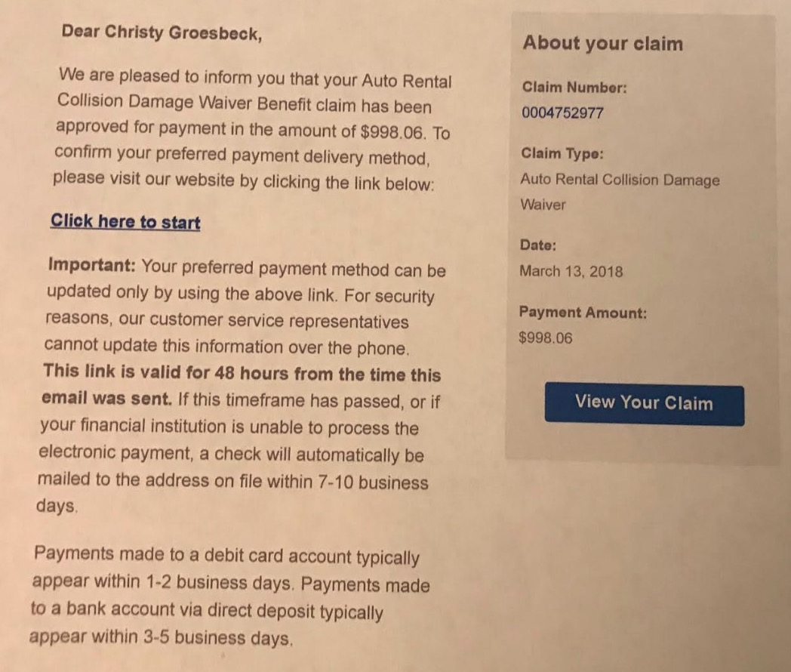
Task: Click the 'Date:' label in sidebar
Action: click(538, 245)
